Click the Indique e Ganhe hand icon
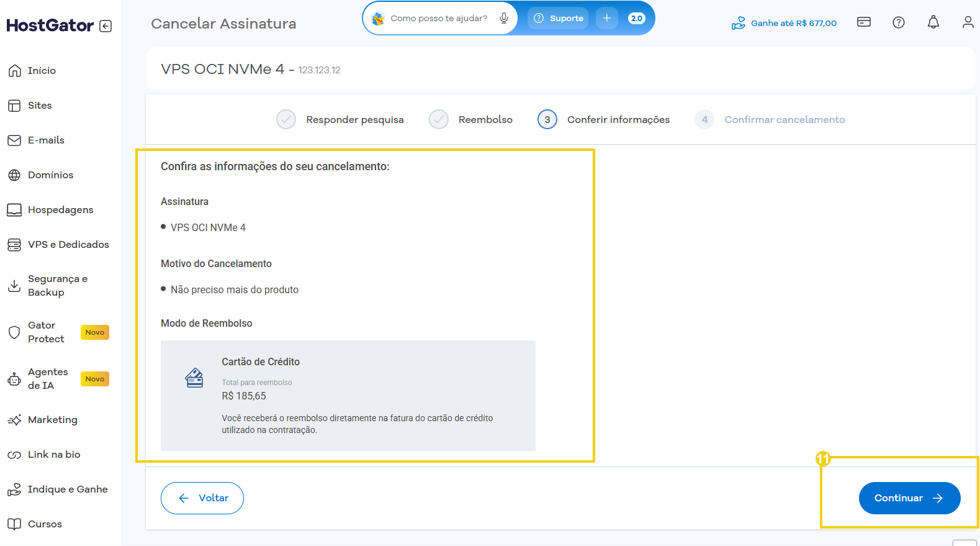Image resolution: width=980 pixels, height=546 pixels. (x=14, y=489)
